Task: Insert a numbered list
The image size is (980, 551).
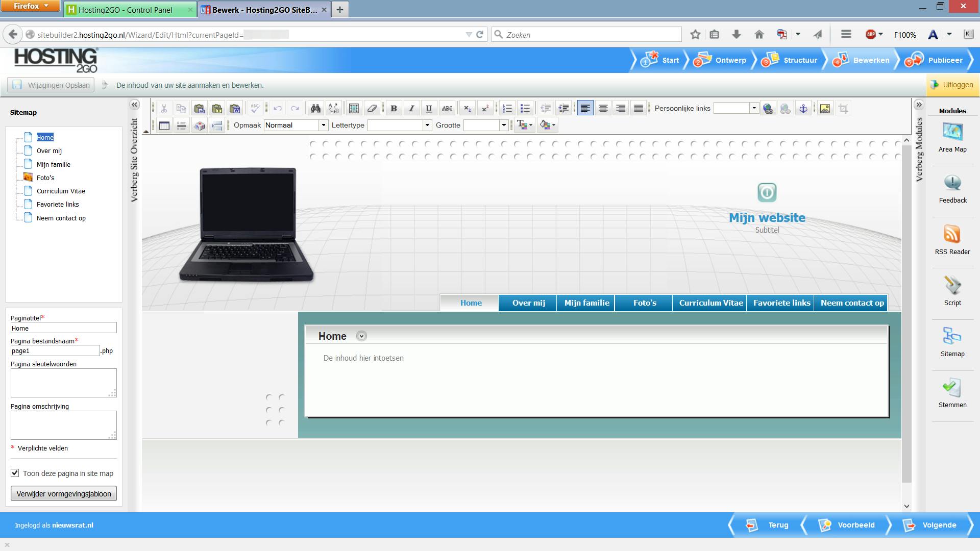Action: pyautogui.click(x=507, y=108)
